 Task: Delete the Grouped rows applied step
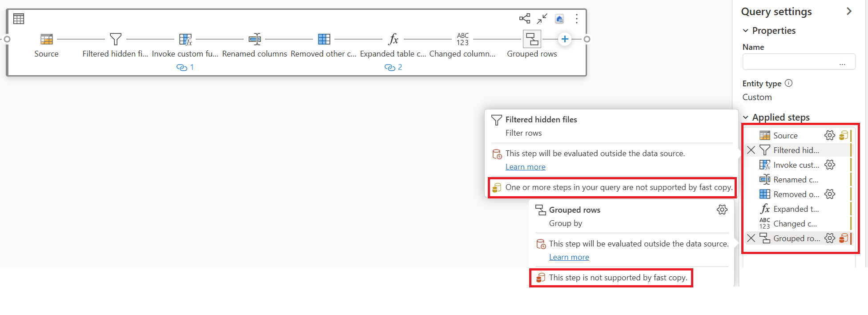click(751, 238)
